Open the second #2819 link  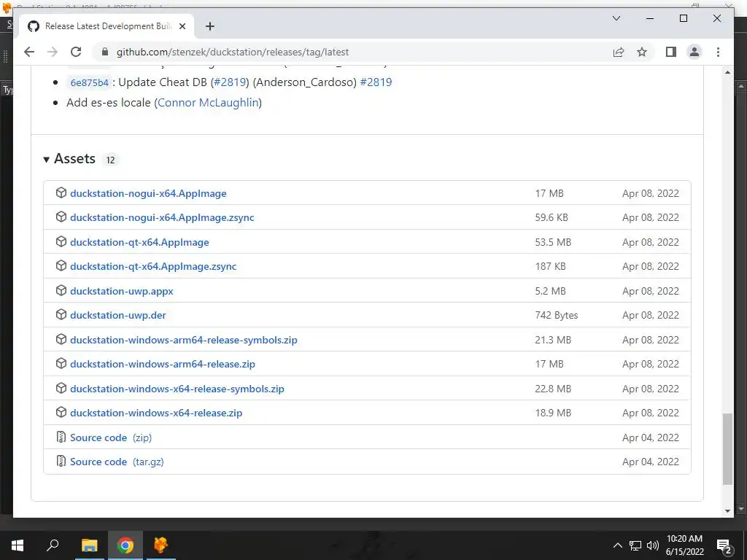376,82
